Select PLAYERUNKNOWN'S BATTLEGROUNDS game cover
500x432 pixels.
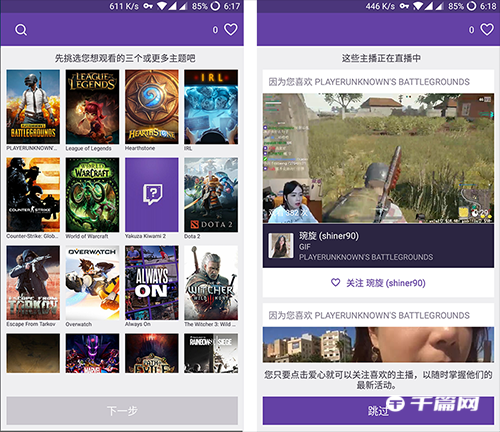click(x=33, y=107)
